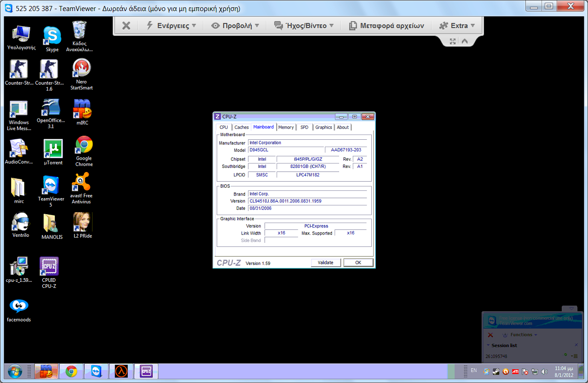Switch to Chrome in remote taskbar
This screenshot has width=588, height=383.
pos(71,371)
